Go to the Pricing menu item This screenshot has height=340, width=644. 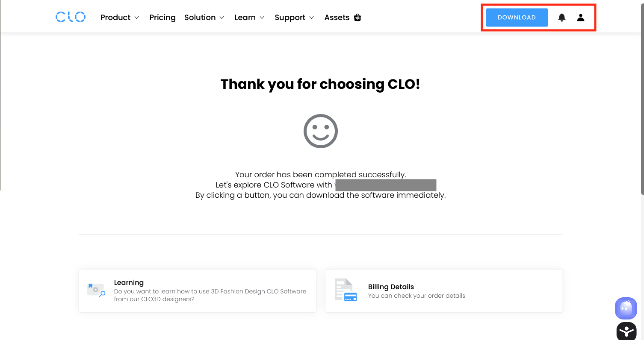point(162,18)
